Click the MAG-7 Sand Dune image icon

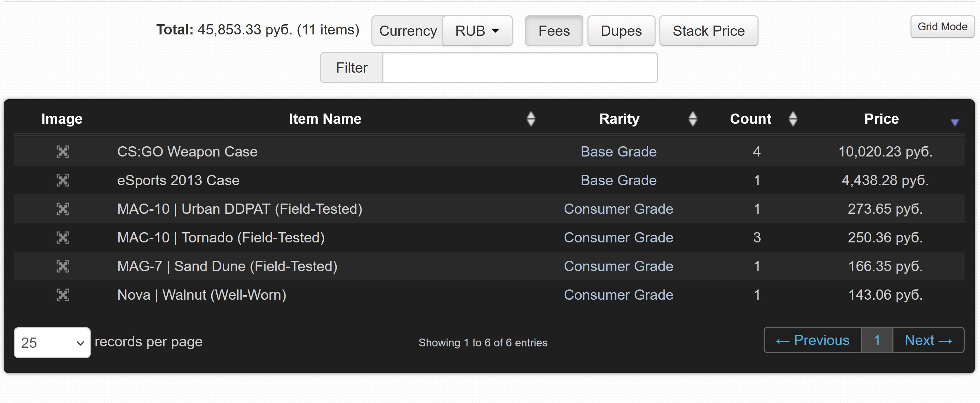63,266
